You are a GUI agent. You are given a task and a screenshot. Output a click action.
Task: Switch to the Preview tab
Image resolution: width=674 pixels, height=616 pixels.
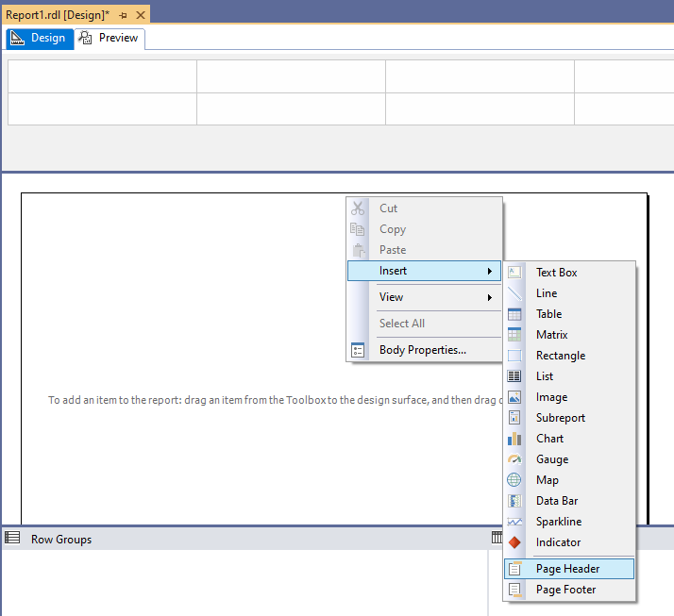pos(110,39)
